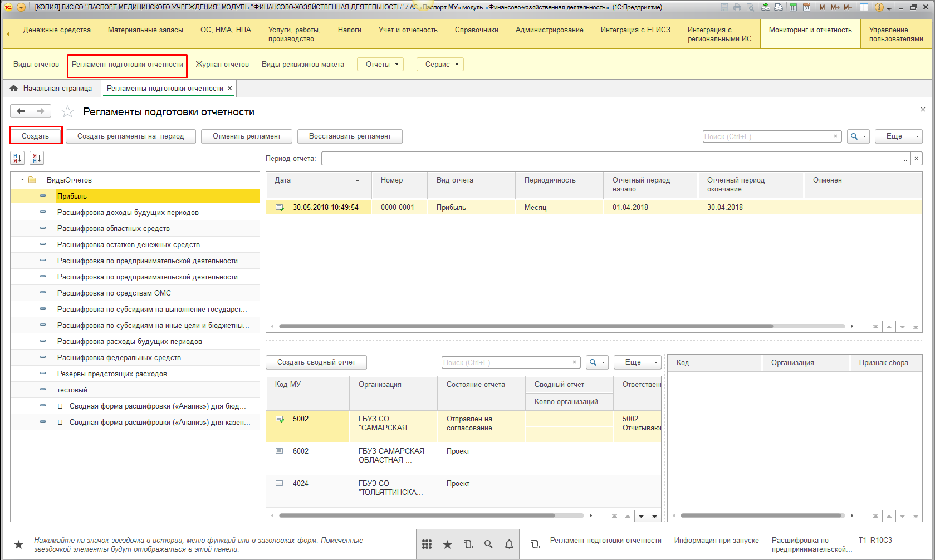Collapse the ВидыОтчетов tree folder

[22, 180]
